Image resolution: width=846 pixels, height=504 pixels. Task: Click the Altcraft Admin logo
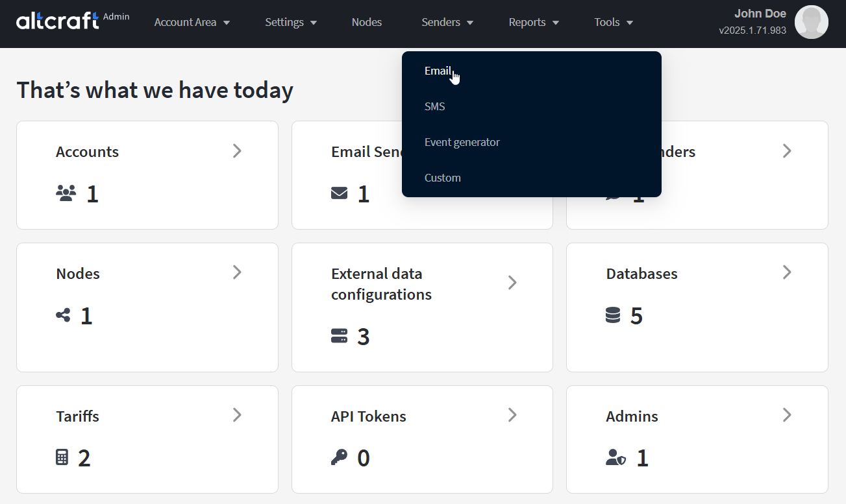[71, 21]
